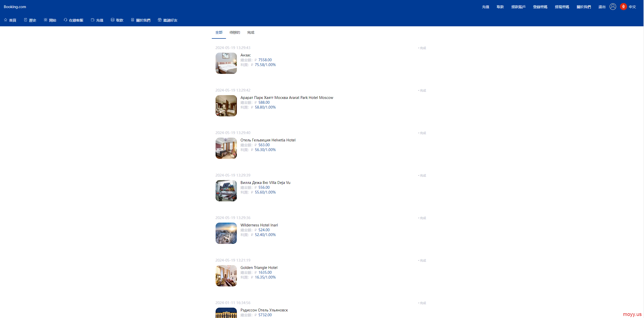Open 充值 link in top header

(486, 7)
